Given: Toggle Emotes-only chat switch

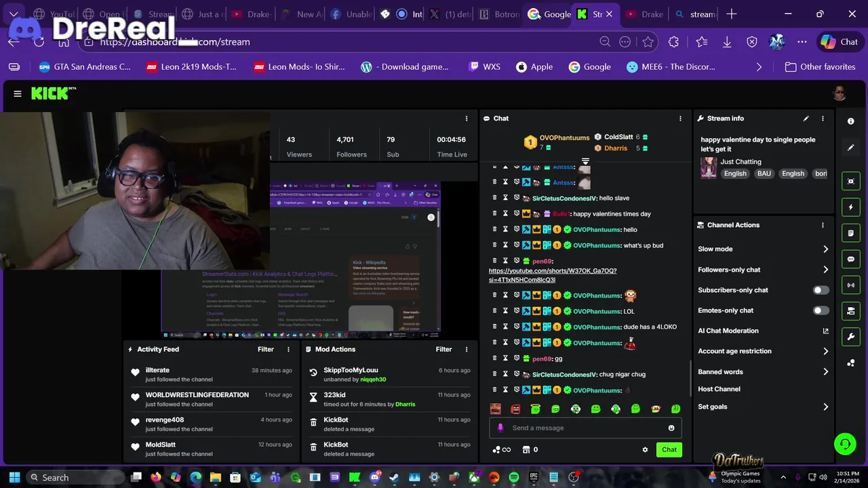Looking at the screenshot, I should 821,310.
